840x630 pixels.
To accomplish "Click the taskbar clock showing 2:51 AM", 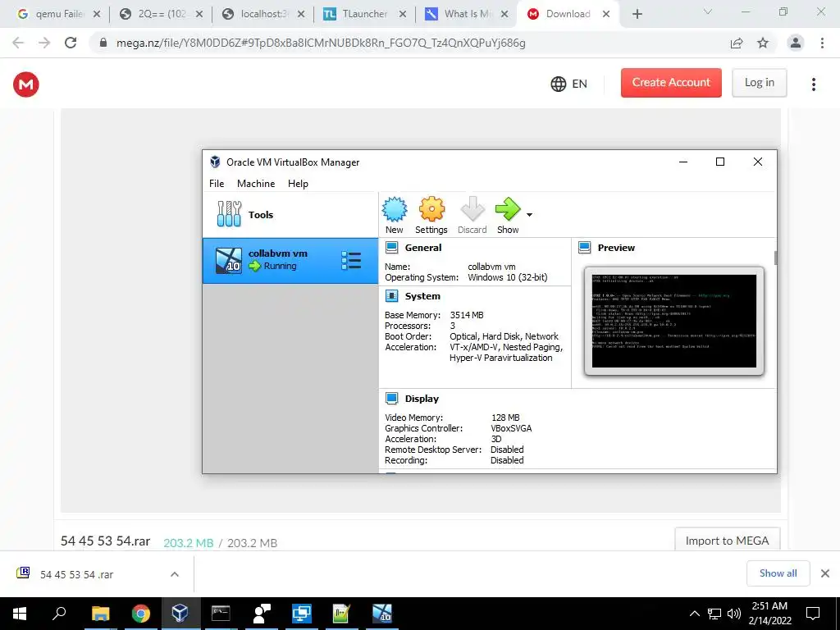I will [x=769, y=614].
